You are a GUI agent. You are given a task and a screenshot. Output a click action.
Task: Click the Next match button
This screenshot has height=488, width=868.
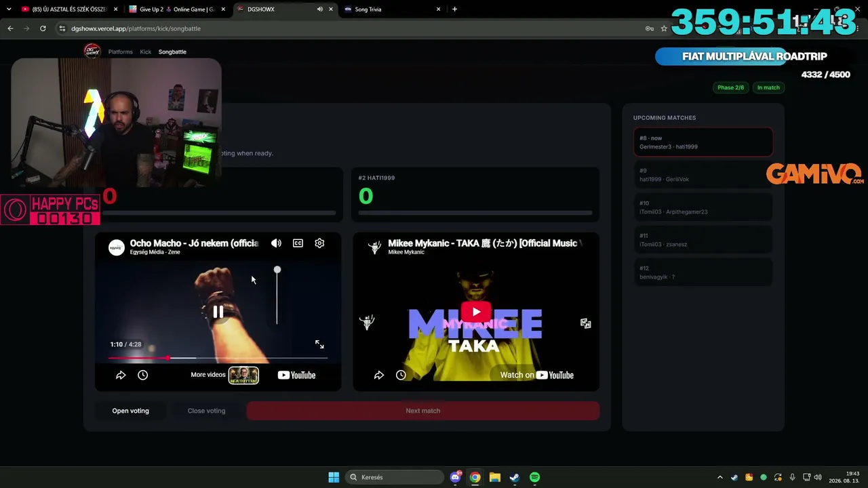(423, 411)
